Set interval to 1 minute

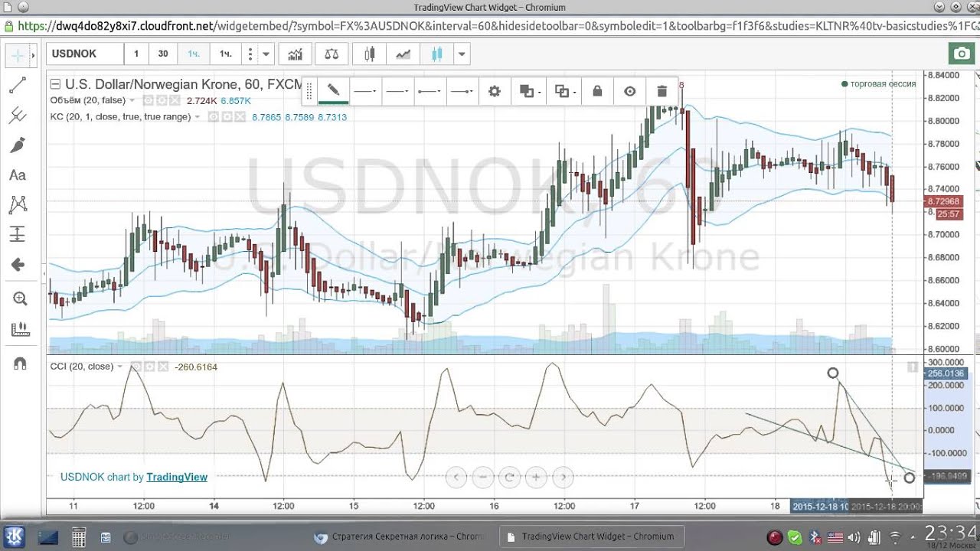pyautogui.click(x=136, y=54)
